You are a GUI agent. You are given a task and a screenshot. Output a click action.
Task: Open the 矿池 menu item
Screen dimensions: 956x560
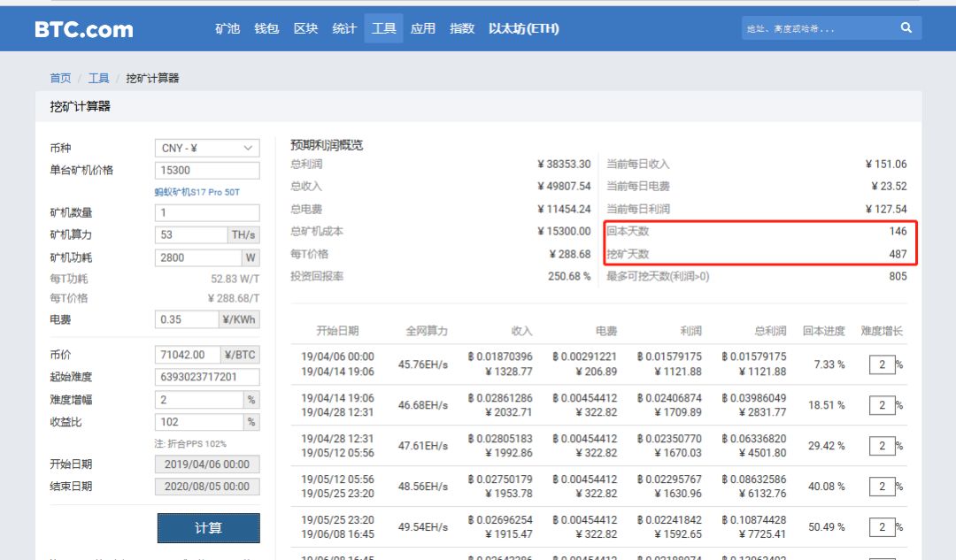(x=227, y=28)
